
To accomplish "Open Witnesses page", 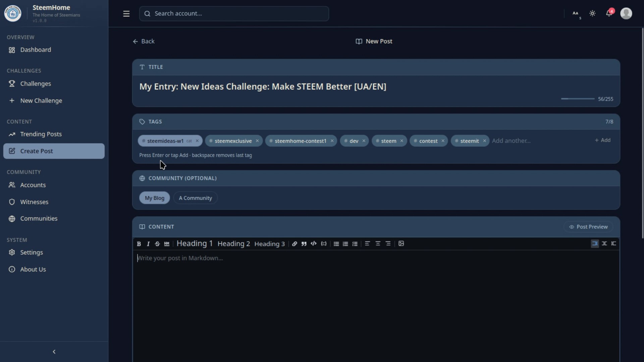I will coord(54,202).
